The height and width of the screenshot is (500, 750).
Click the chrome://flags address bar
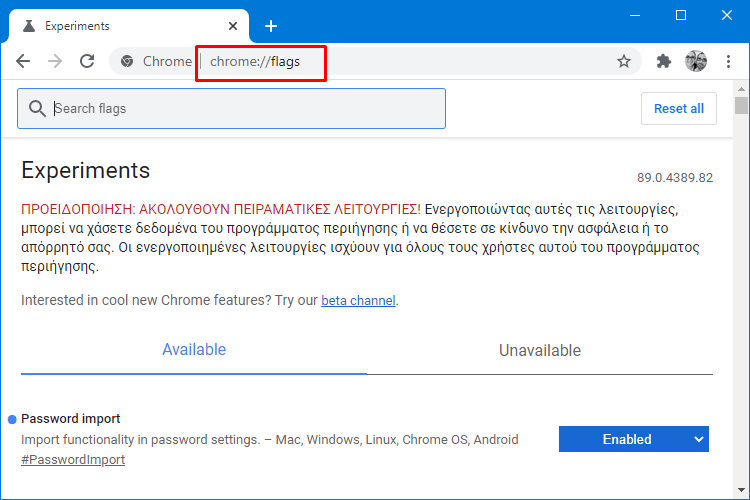[373, 61]
